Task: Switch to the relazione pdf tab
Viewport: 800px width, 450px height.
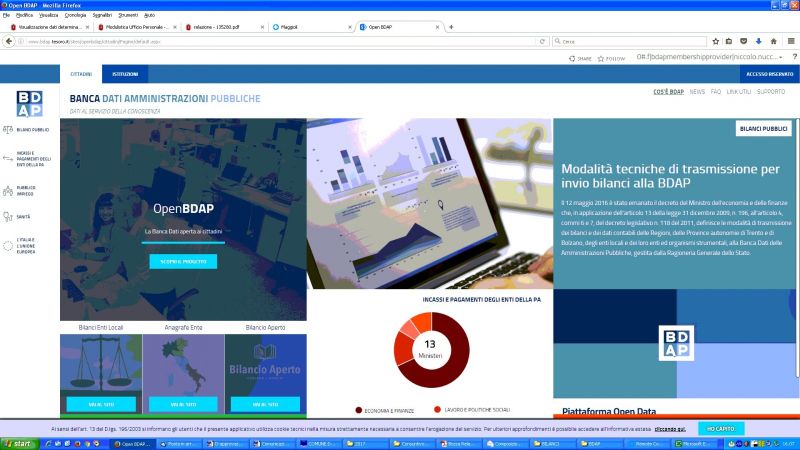Action: pos(222,27)
